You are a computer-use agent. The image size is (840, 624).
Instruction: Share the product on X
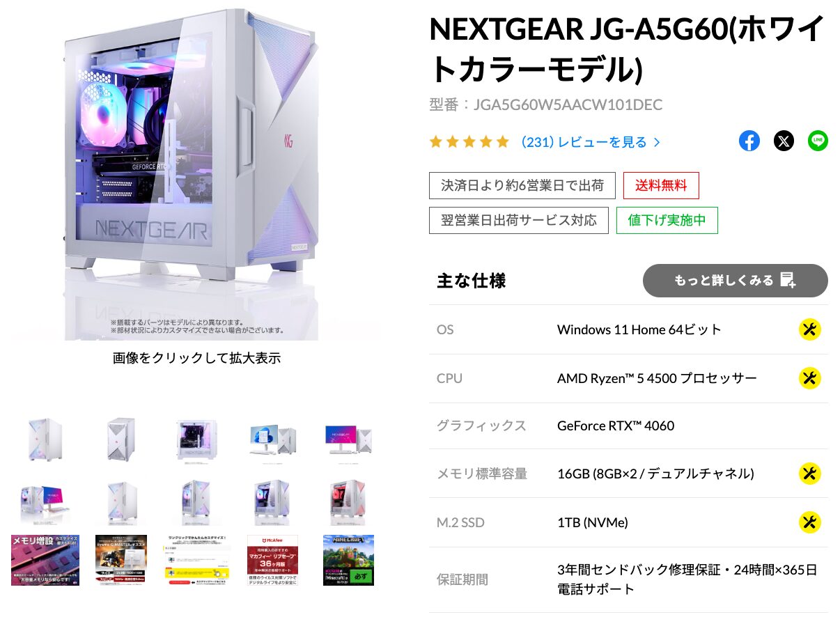click(x=784, y=141)
